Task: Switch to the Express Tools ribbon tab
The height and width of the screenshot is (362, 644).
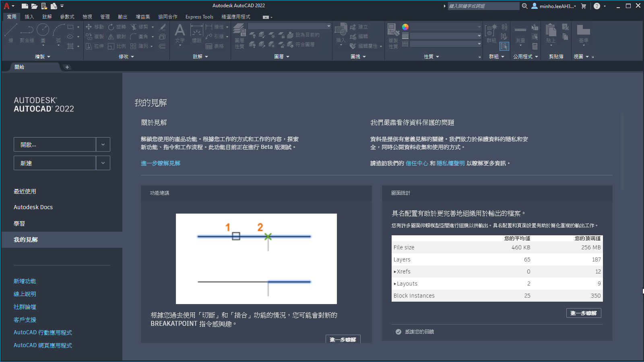Action: tap(199, 17)
